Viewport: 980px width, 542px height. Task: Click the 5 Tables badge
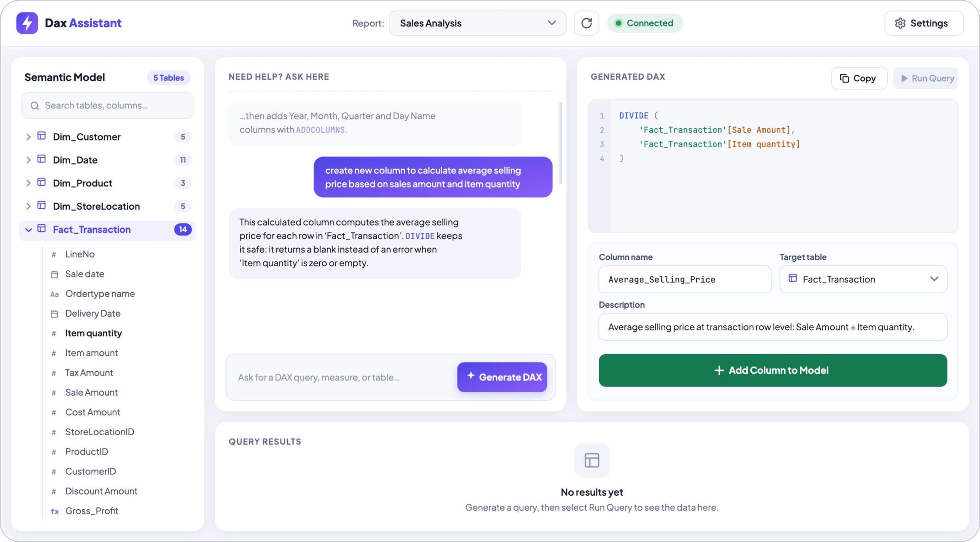(x=168, y=78)
